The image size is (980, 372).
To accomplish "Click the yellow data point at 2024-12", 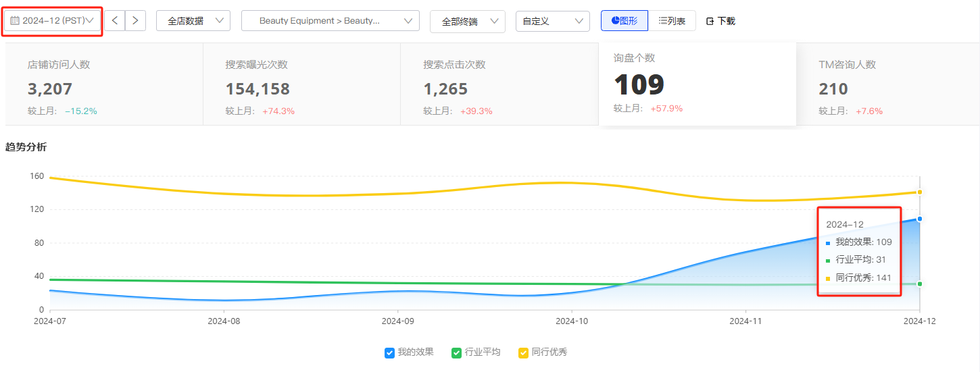I will (x=919, y=192).
